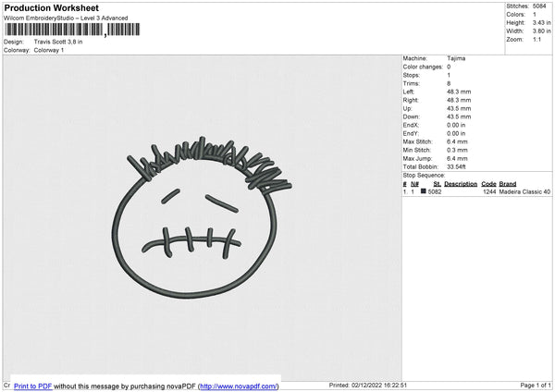This screenshot has width=555, height=392.
Task: Select the printed date '02/12/2022 16:22:51'
Action: click(379, 385)
